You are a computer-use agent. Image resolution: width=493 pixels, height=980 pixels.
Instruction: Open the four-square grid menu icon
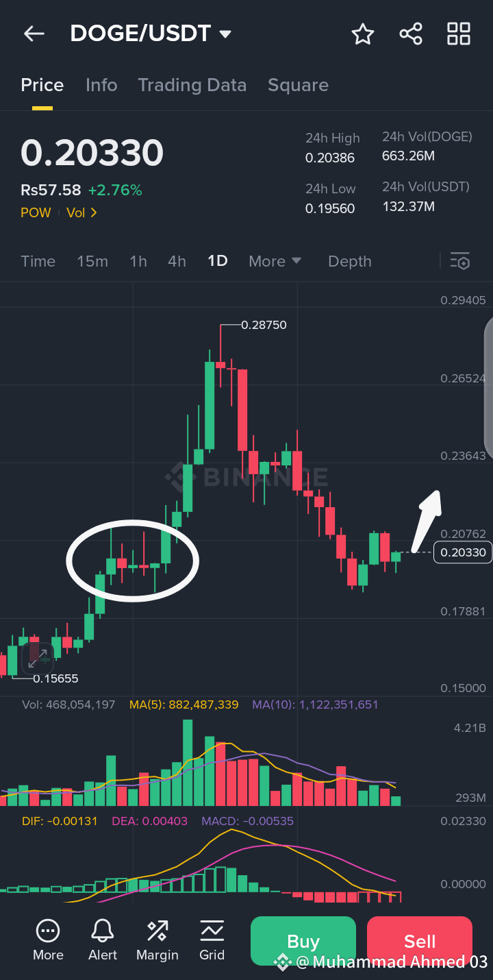[459, 34]
